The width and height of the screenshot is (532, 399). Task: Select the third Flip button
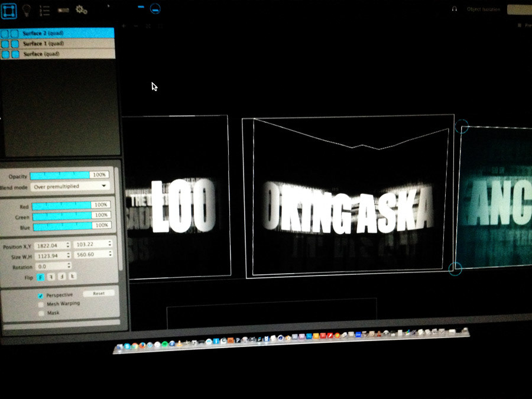pos(61,277)
